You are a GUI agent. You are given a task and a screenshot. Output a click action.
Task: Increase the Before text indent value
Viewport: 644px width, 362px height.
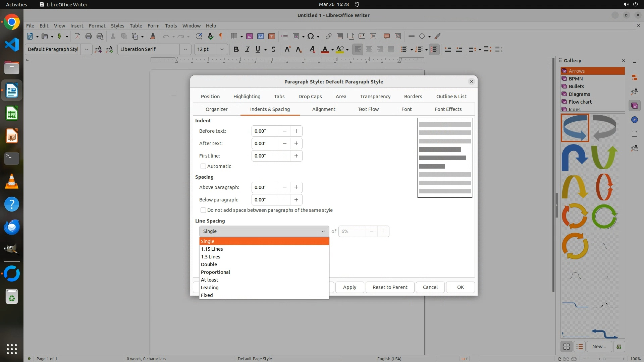(296, 131)
